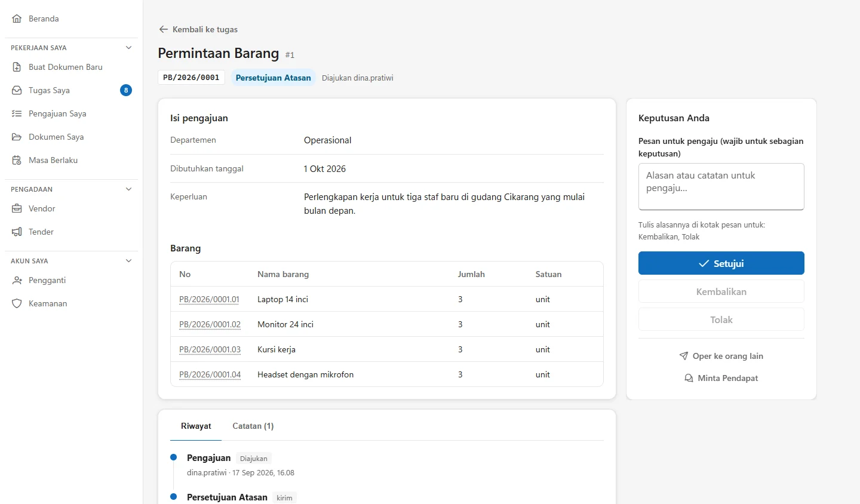Click the Tugas Saya inbox icon
This screenshot has height=504, width=860.
17,91
